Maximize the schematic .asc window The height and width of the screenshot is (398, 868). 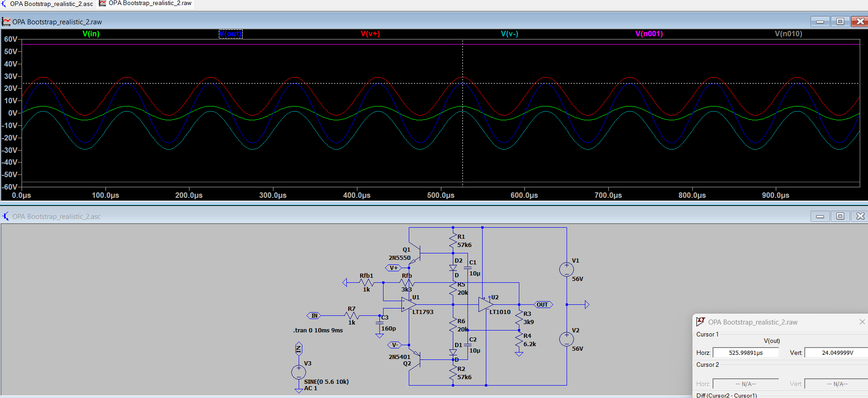pyautogui.click(x=840, y=216)
